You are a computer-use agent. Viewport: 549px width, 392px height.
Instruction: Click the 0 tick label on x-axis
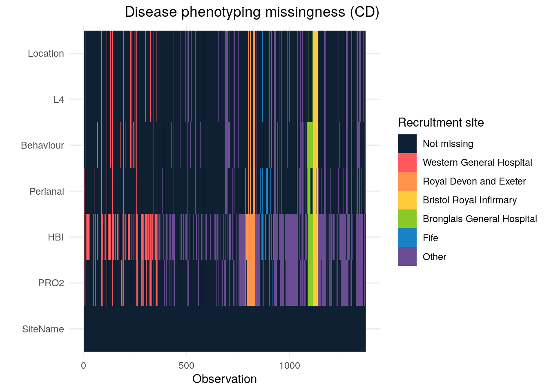(84, 365)
